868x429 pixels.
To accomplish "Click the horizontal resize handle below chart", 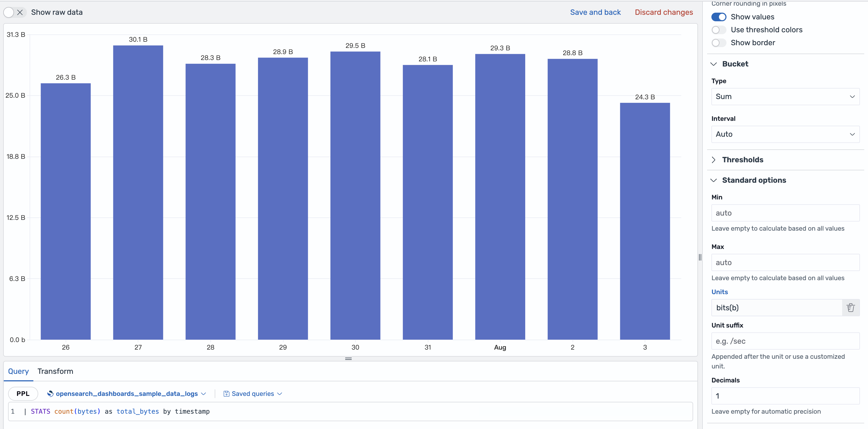I will click(348, 358).
